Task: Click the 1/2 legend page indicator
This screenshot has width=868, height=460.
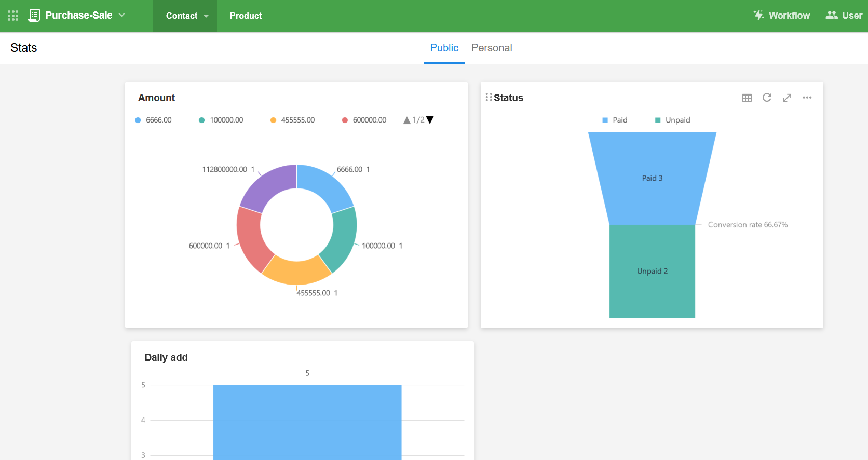Action: pos(418,120)
